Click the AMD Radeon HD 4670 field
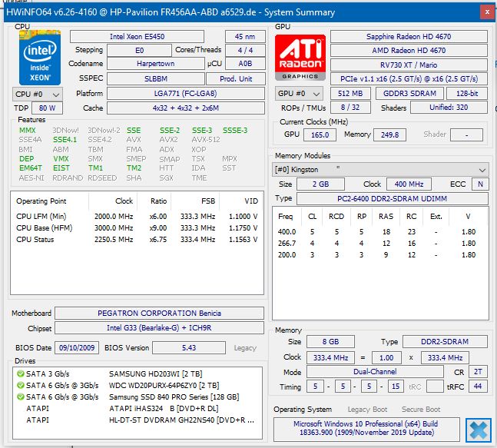 [x=409, y=51]
